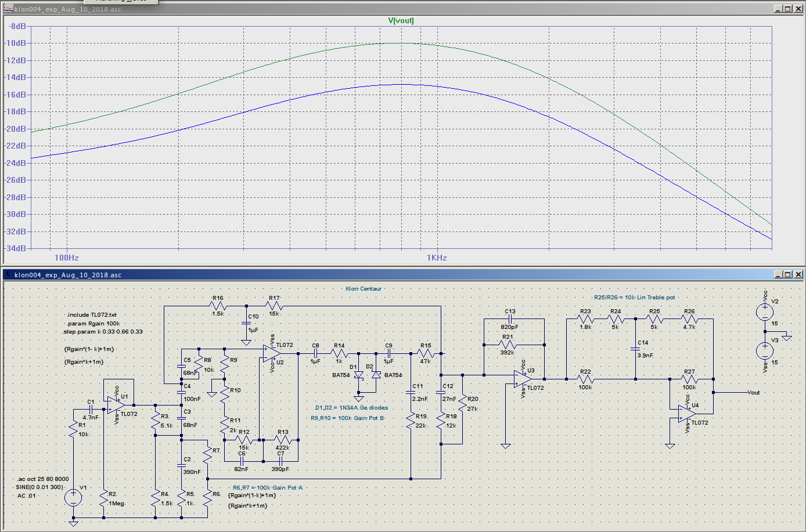Click the -8dB vertical axis label

click(17, 26)
